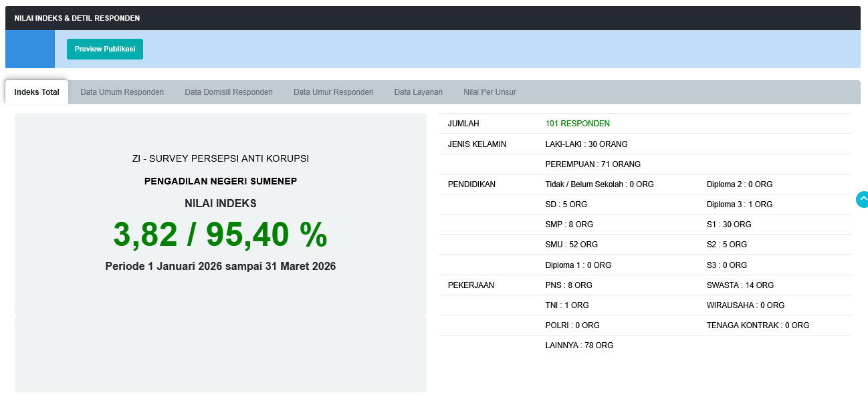Go to the Data Umur Responden tab
This screenshot has width=868, height=413.
coord(333,92)
